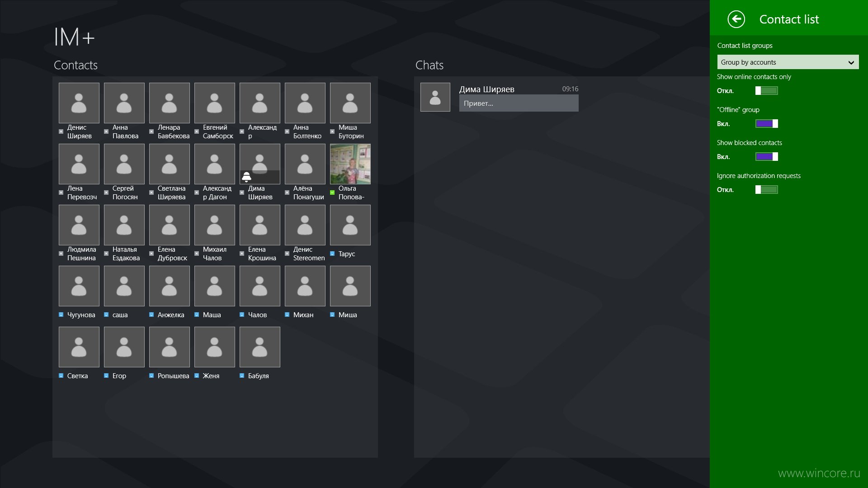Toggle Show online contacts only switch
Viewport: 868px width, 488px height.
click(x=767, y=91)
